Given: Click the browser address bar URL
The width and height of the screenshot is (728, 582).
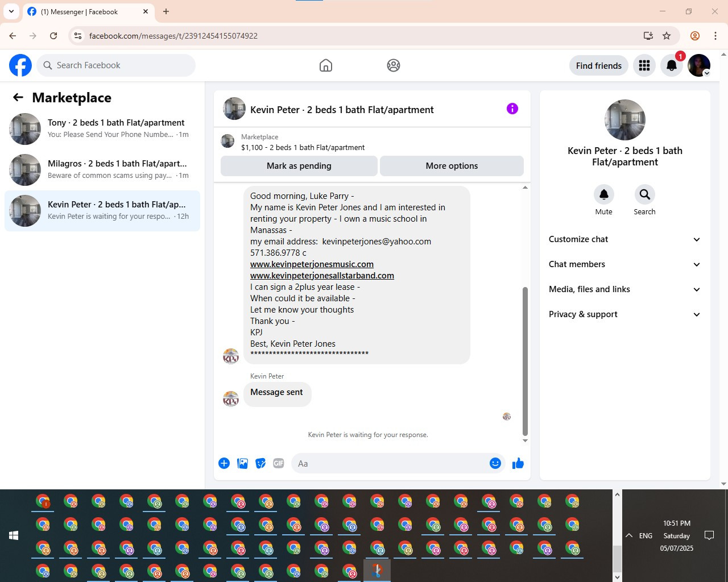Looking at the screenshot, I should (173, 36).
